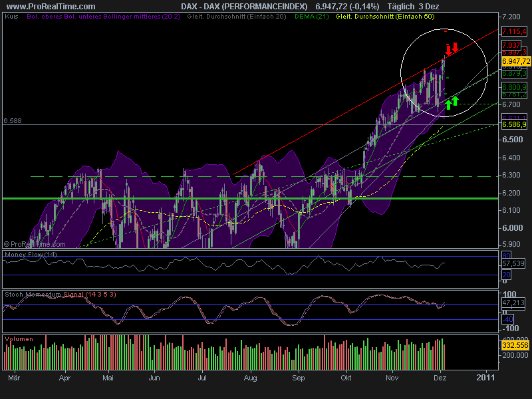Click the 2011 year label on time axis
The image size is (532, 399).
coord(485,377)
